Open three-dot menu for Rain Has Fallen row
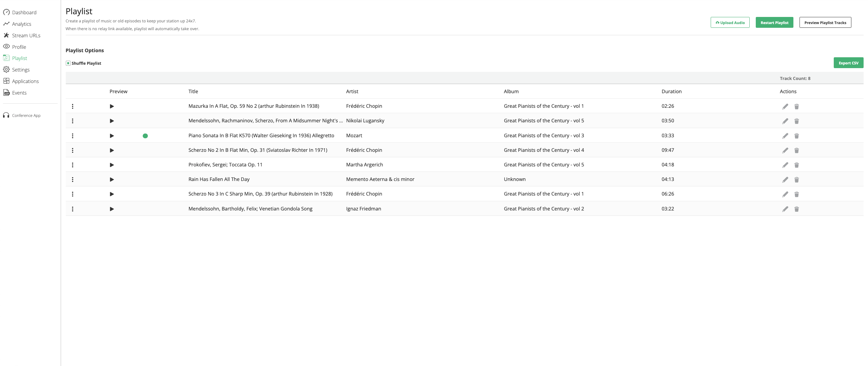868x366 pixels. [73, 180]
